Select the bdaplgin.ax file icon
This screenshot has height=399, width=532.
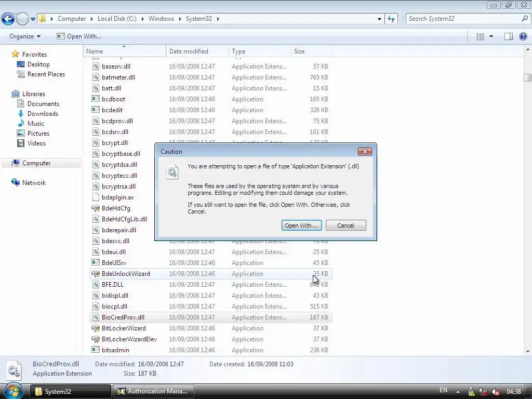pos(96,197)
